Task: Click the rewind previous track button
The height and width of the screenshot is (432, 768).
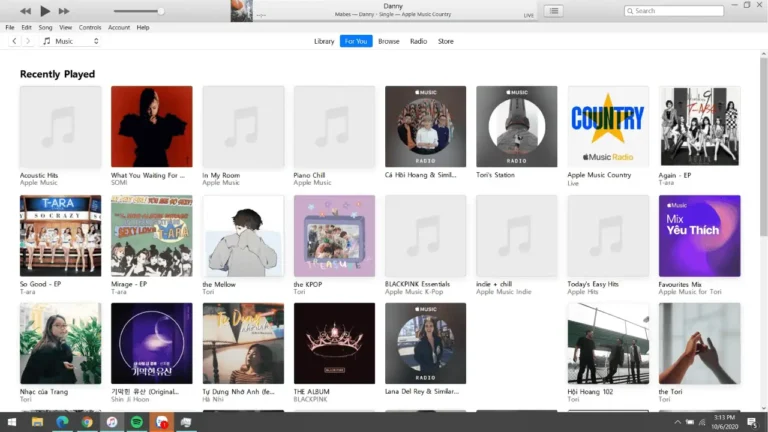Action: [25, 11]
